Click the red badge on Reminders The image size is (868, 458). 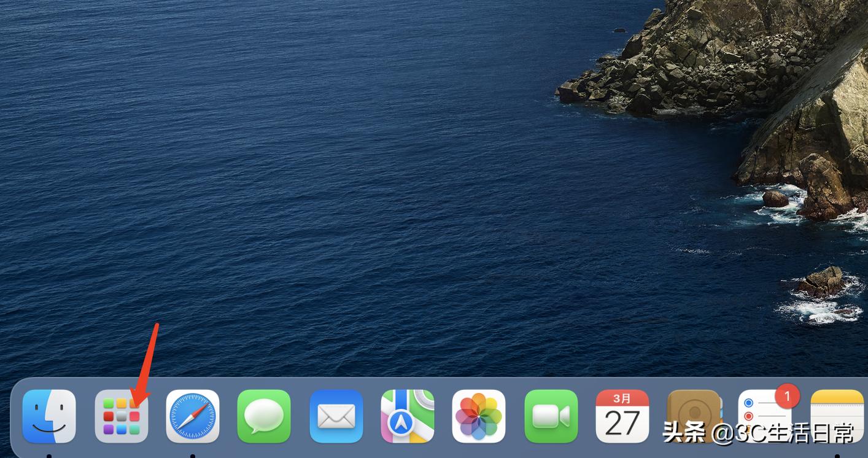787,396
